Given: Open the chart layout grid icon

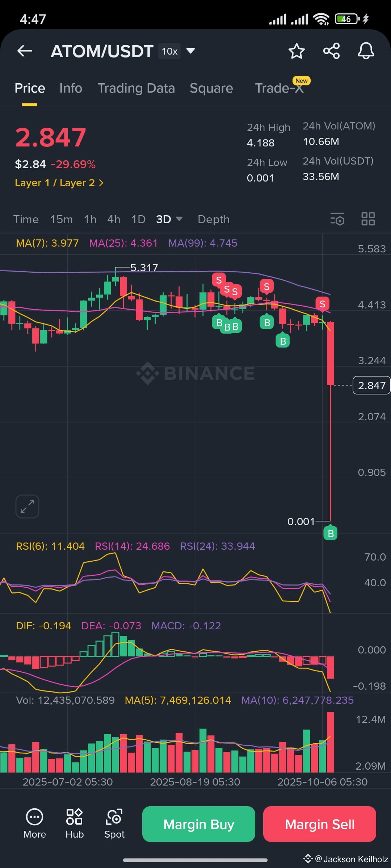Looking at the screenshot, I should pyautogui.click(x=368, y=219).
